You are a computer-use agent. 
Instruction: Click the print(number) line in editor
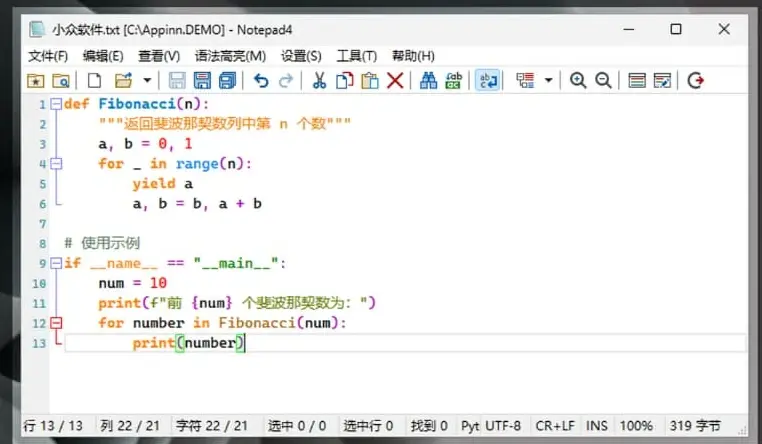(x=189, y=343)
